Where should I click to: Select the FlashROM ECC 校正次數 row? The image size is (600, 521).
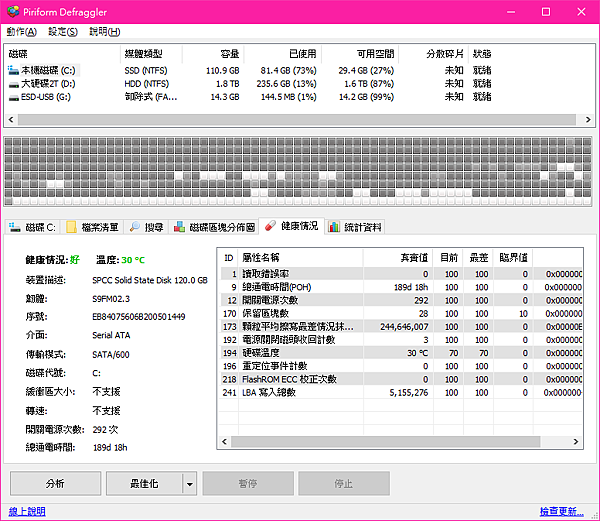(401, 379)
